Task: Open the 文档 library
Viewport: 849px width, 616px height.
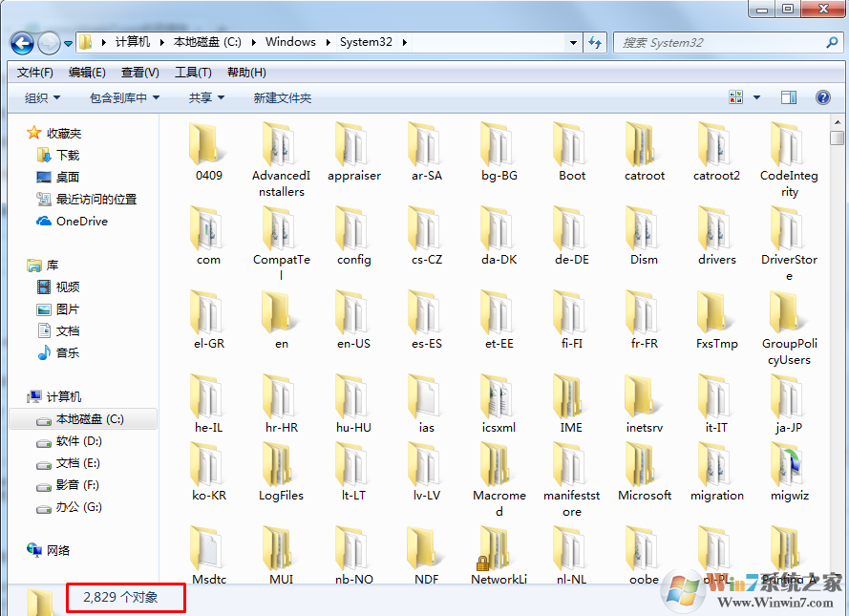Action: (x=68, y=330)
